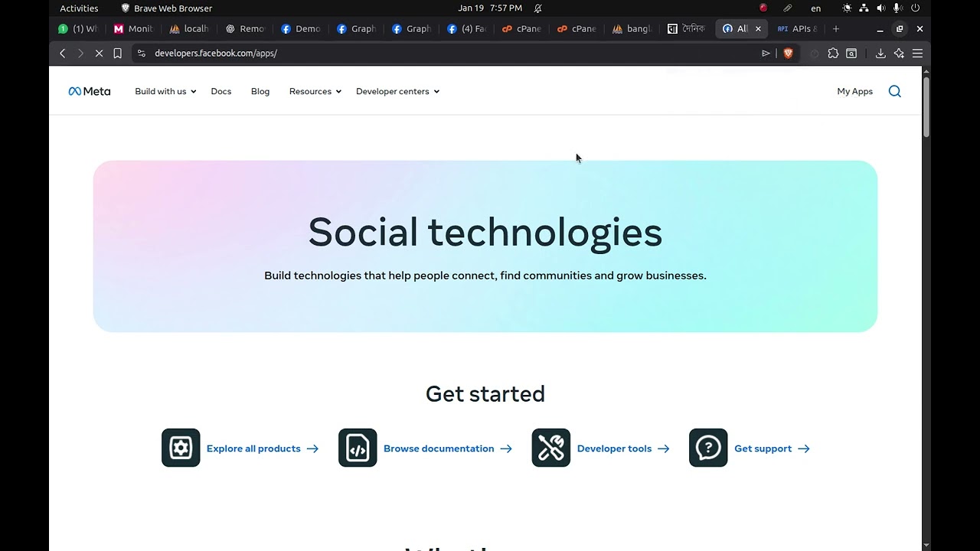Open the clock 'Jan 19 7:57 PM'
Viewport: 980px width, 551px height.
pos(490,8)
